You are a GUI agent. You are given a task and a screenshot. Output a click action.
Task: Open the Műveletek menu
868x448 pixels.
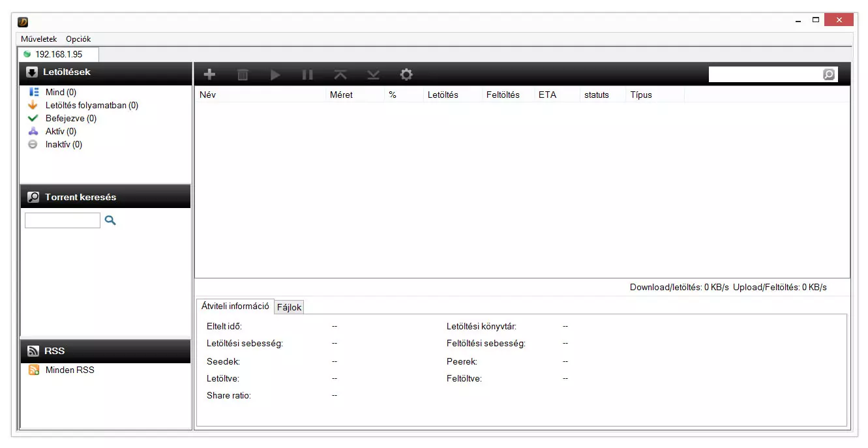pyautogui.click(x=39, y=39)
